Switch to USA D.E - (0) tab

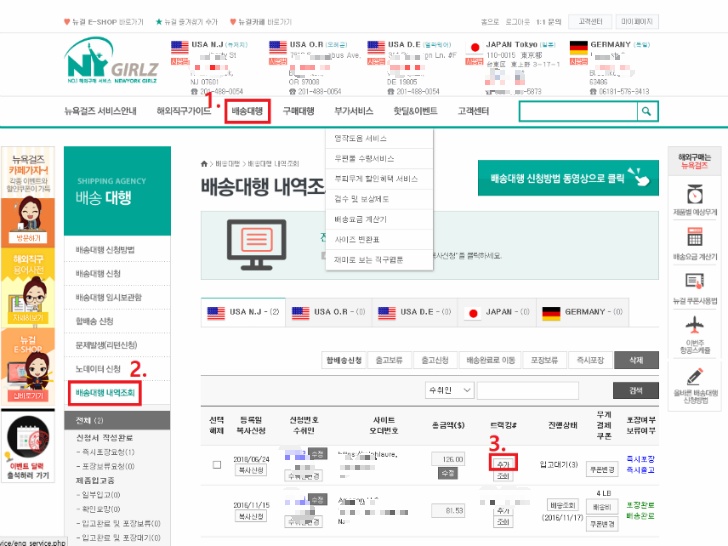(415, 312)
